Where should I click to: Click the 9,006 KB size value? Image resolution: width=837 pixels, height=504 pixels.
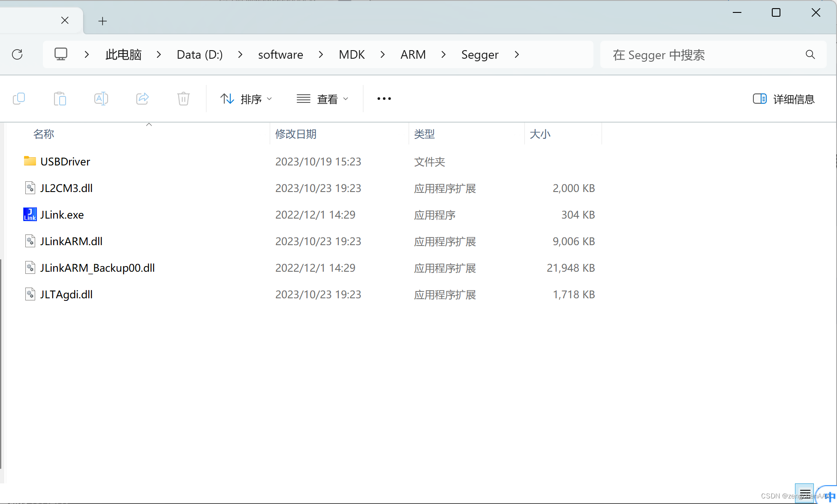click(574, 241)
